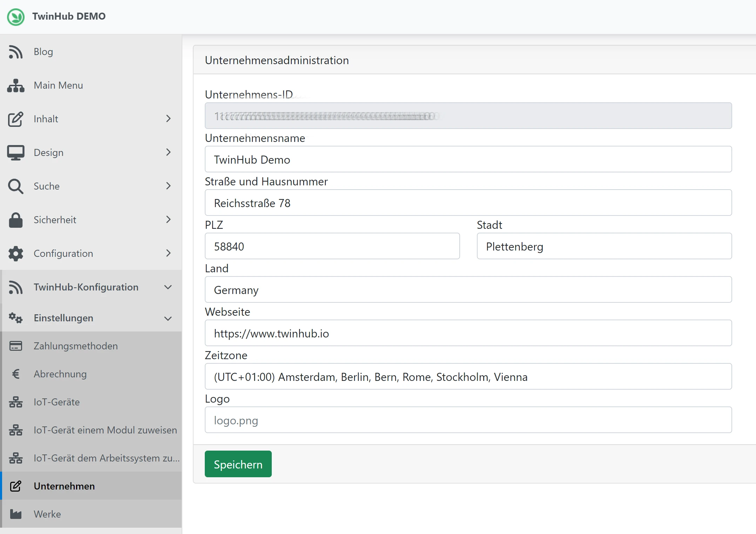Collapse the TwinHub-Konfiguration section chevron
Image resolution: width=756 pixels, height=534 pixels.
(168, 287)
